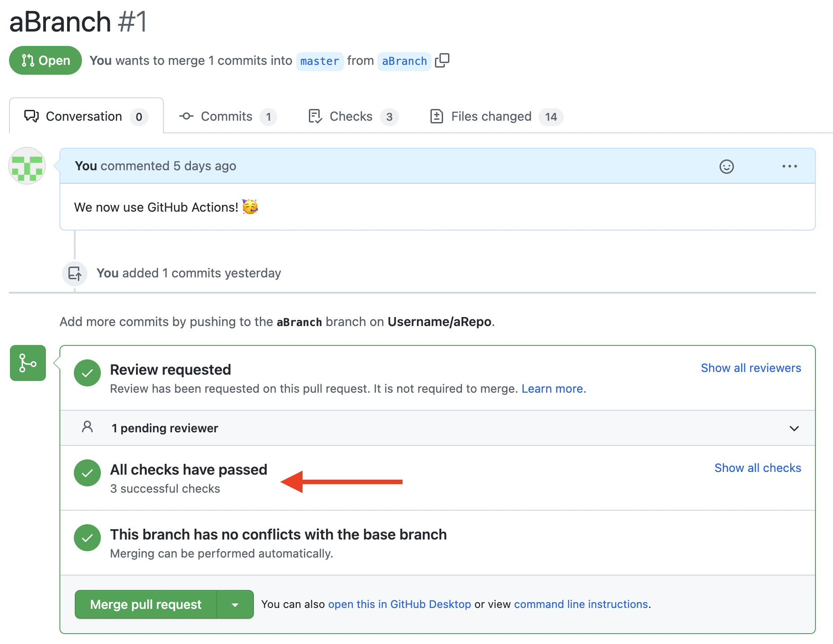
Task: Add an emoji reaction to the comment
Action: pos(726,166)
